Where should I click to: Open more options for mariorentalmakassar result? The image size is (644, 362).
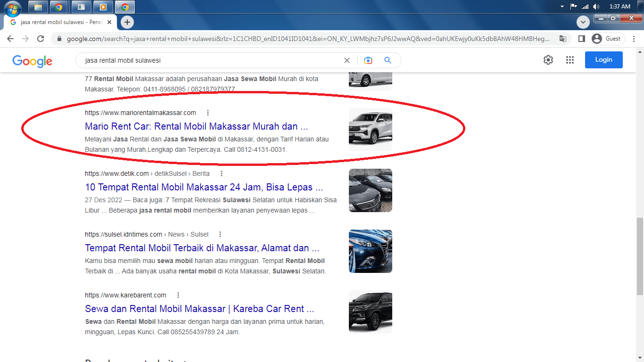click(208, 113)
